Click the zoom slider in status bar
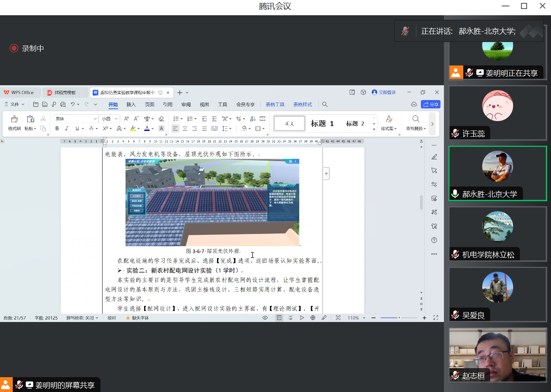The image size is (551, 392). pos(399,318)
